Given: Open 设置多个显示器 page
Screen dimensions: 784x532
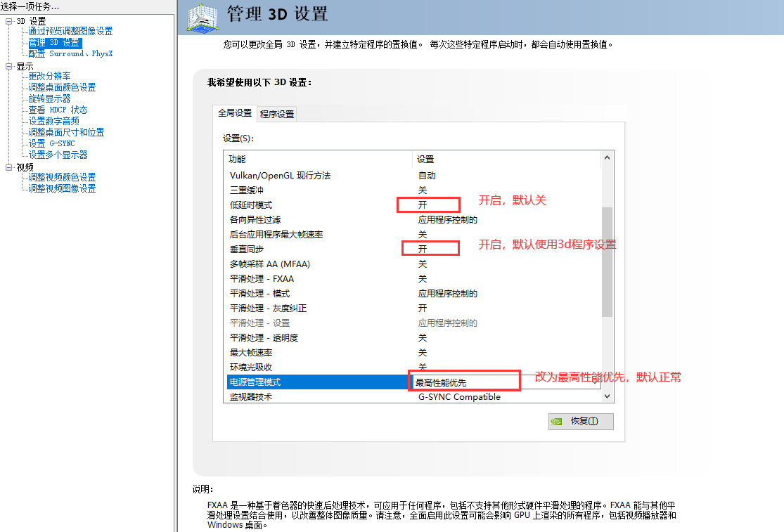Looking at the screenshot, I should [58, 155].
